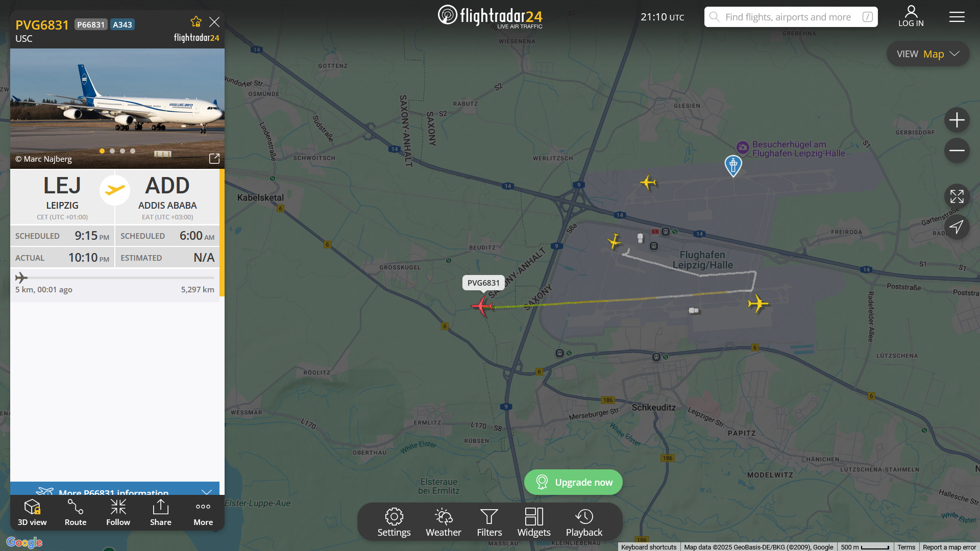The height and width of the screenshot is (551, 980).
Task: Open the Widgets panel
Action: [533, 522]
